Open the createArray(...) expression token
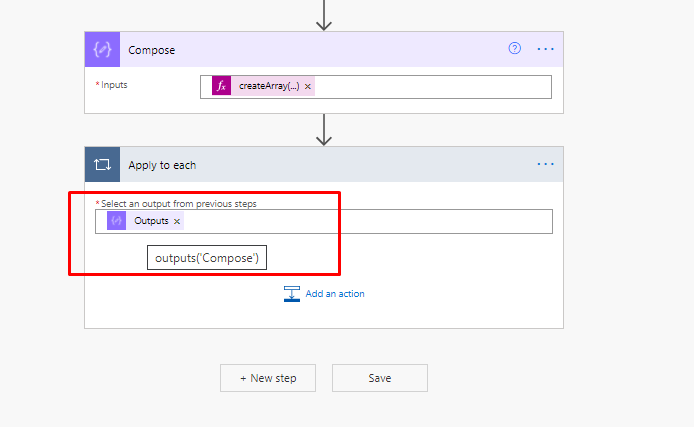The width and height of the screenshot is (694, 427). tap(269, 86)
